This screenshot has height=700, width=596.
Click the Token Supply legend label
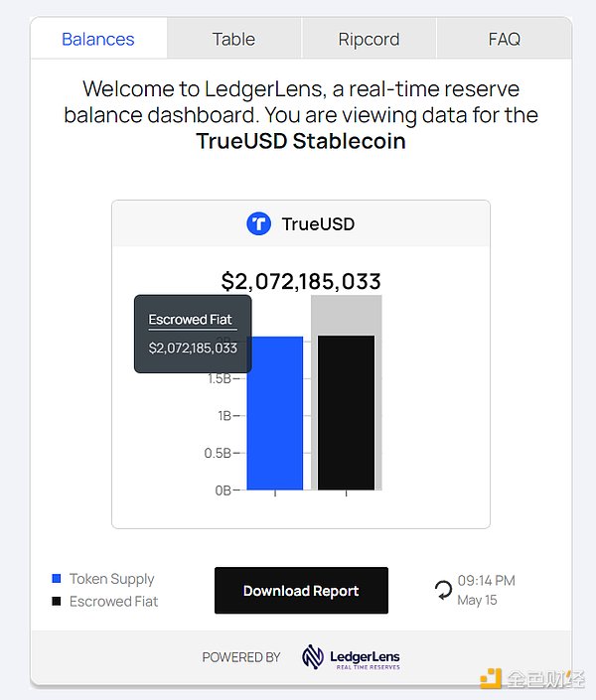[112, 579]
